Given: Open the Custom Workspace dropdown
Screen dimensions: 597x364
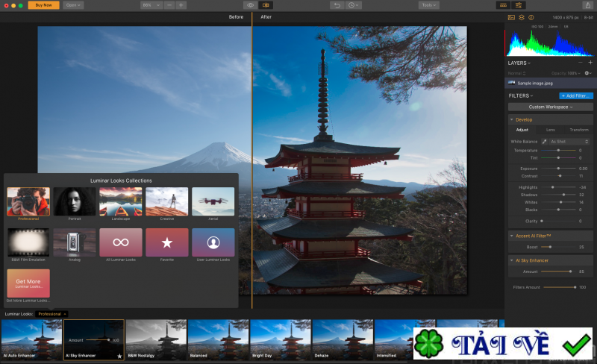Looking at the screenshot, I should pos(551,107).
